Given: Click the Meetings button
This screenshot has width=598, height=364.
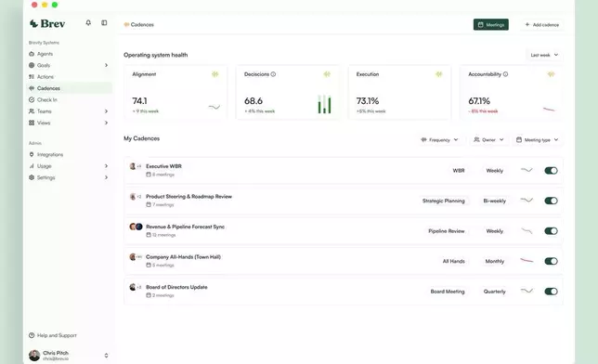Looking at the screenshot, I should click(x=491, y=24).
